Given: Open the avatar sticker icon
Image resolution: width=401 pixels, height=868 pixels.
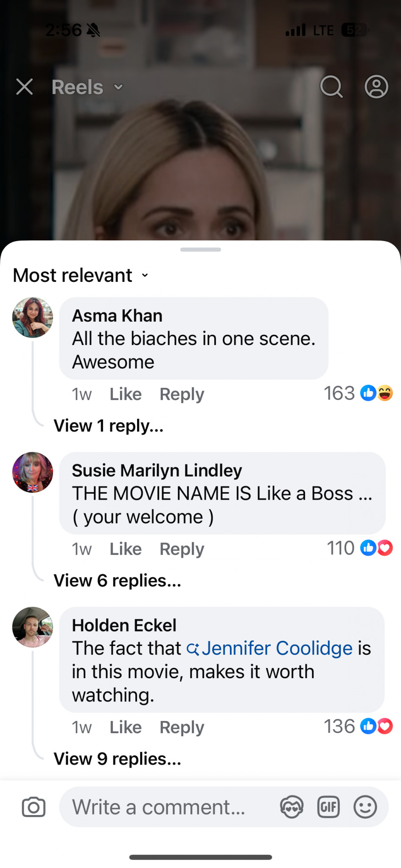Looking at the screenshot, I should point(292,807).
